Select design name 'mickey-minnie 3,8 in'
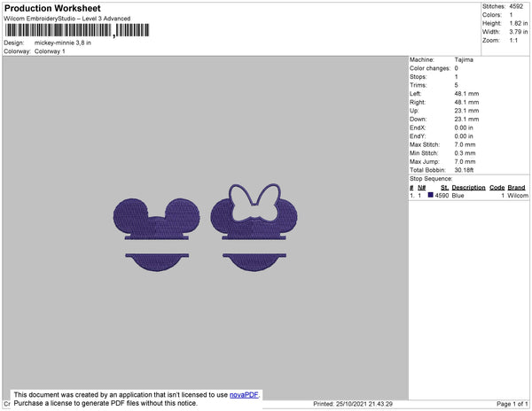The image size is (532, 411). (x=63, y=43)
